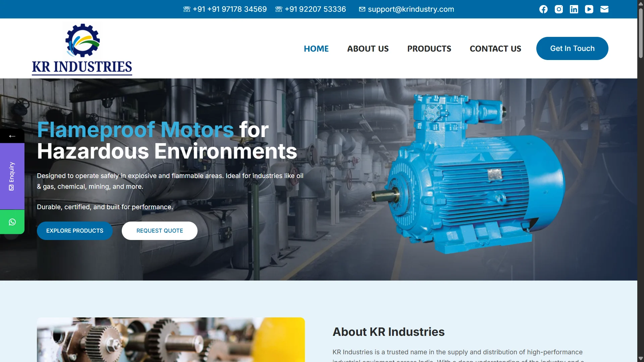Click the WhatsApp chat icon on left
Image resolution: width=644 pixels, height=362 pixels.
tap(12, 222)
